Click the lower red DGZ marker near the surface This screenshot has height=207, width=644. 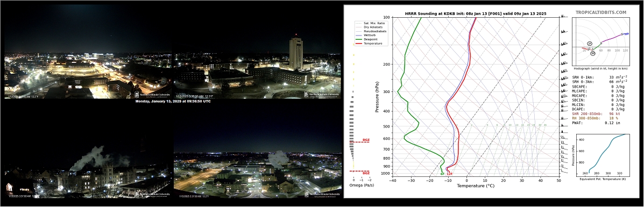pyautogui.click(x=366, y=173)
